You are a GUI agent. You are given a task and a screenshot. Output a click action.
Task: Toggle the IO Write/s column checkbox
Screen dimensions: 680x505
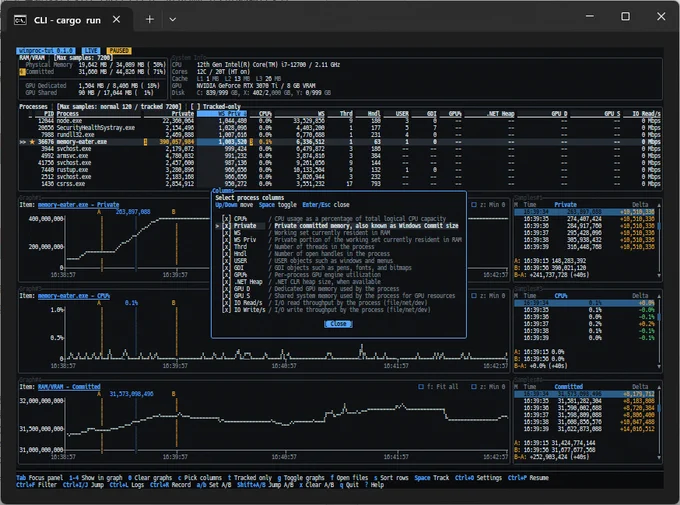(x=226, y=310)
